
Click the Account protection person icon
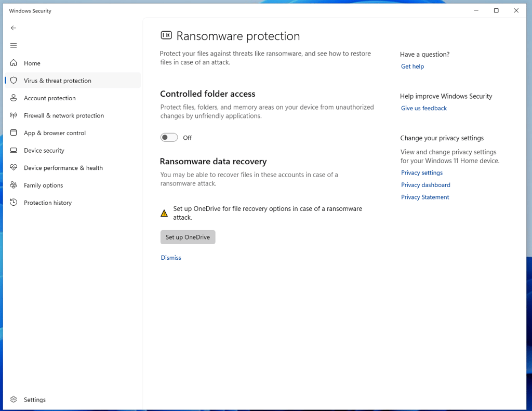[x=14, y=98]
